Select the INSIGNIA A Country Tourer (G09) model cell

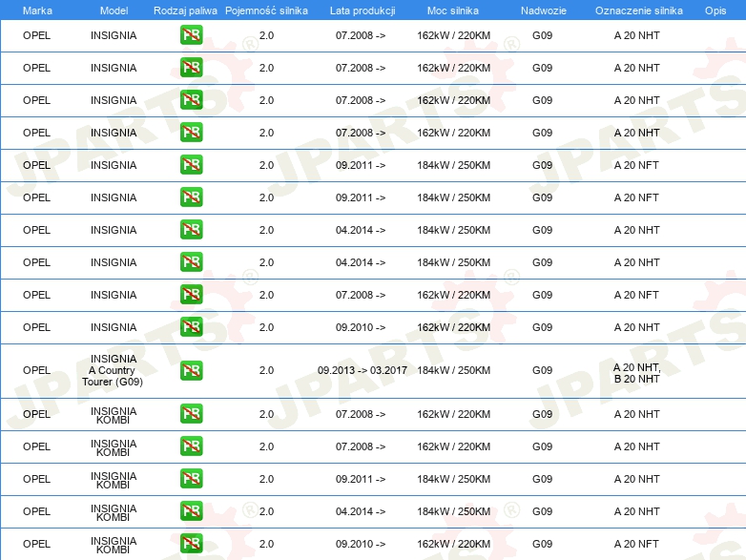(114, 370)
